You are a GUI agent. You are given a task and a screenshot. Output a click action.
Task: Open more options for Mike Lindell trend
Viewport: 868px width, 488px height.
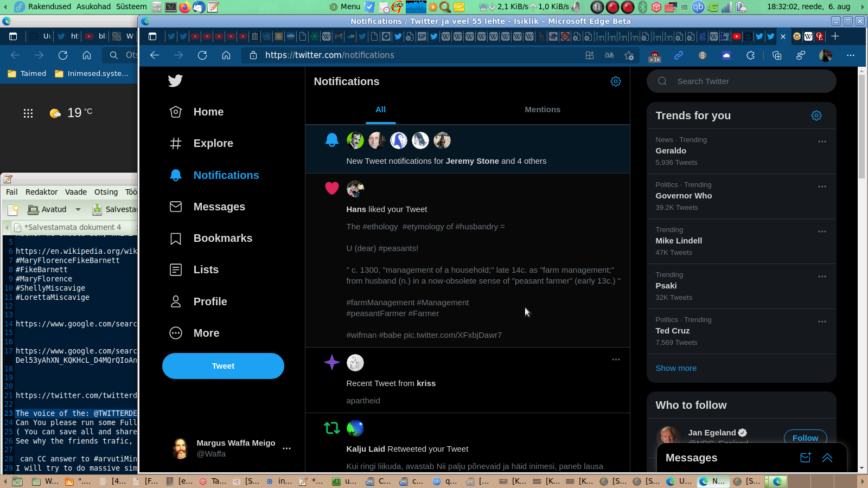pyautogui.click(x=822, y=232)
